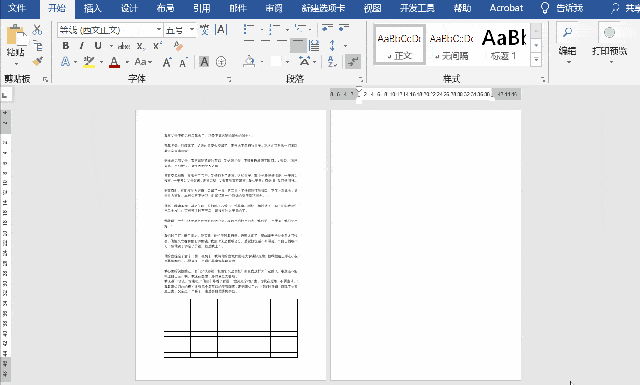Apply strikethrough formatting
640x385 pixels.
(124, 46)
